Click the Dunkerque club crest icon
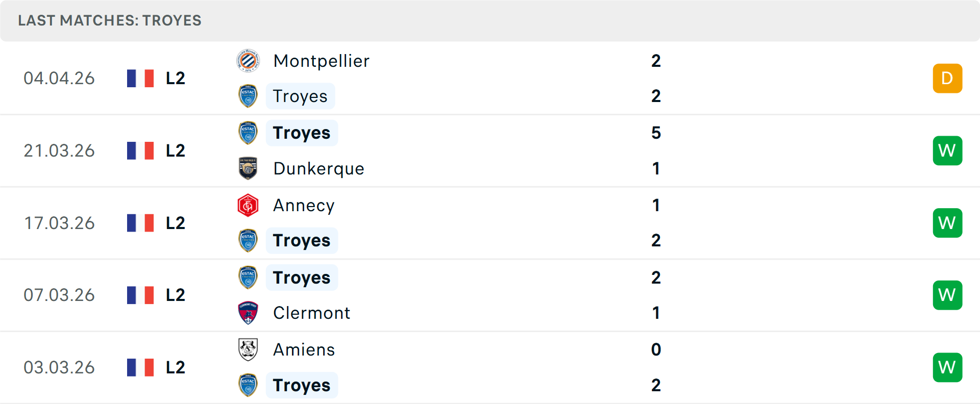This screenshot has width=980, height=404. click(x=248, y=168)
